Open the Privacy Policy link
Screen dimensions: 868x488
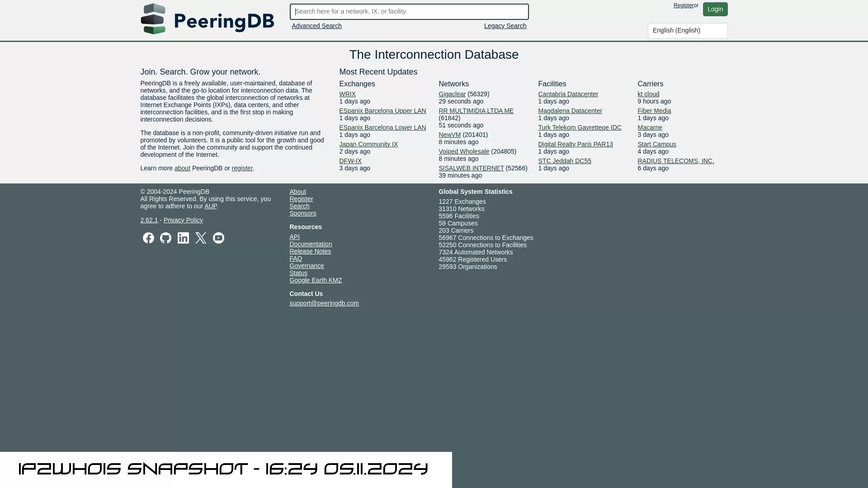[x=183, y=220]
